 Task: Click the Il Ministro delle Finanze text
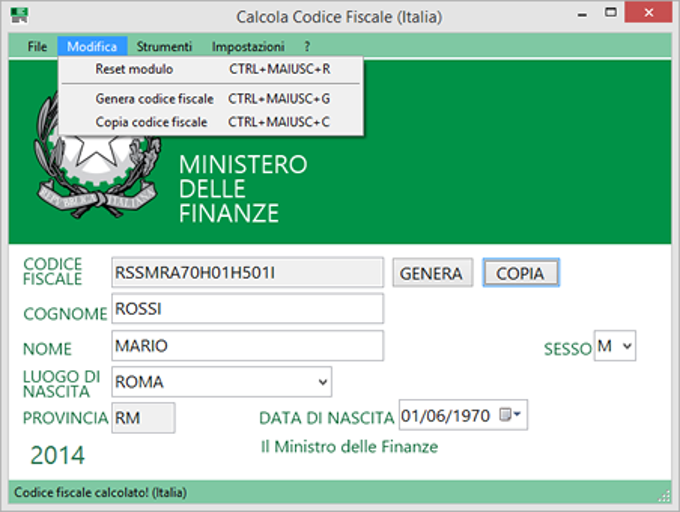point(349,447)
